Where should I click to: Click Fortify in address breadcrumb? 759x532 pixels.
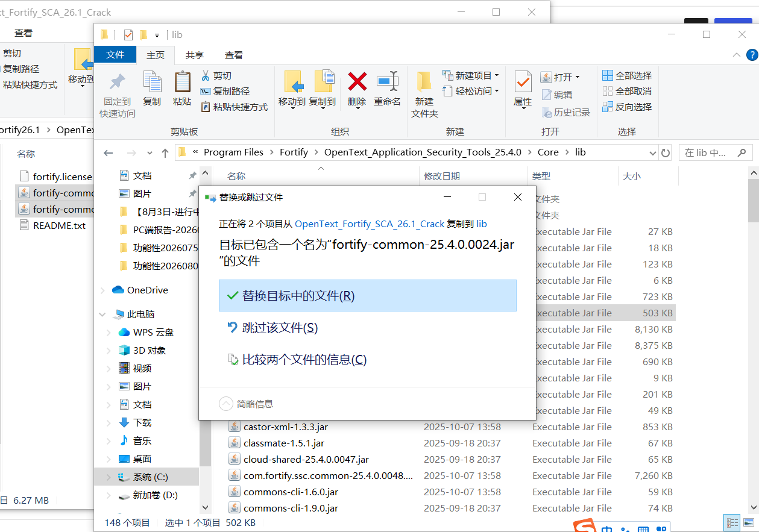[x=294, y=152]
